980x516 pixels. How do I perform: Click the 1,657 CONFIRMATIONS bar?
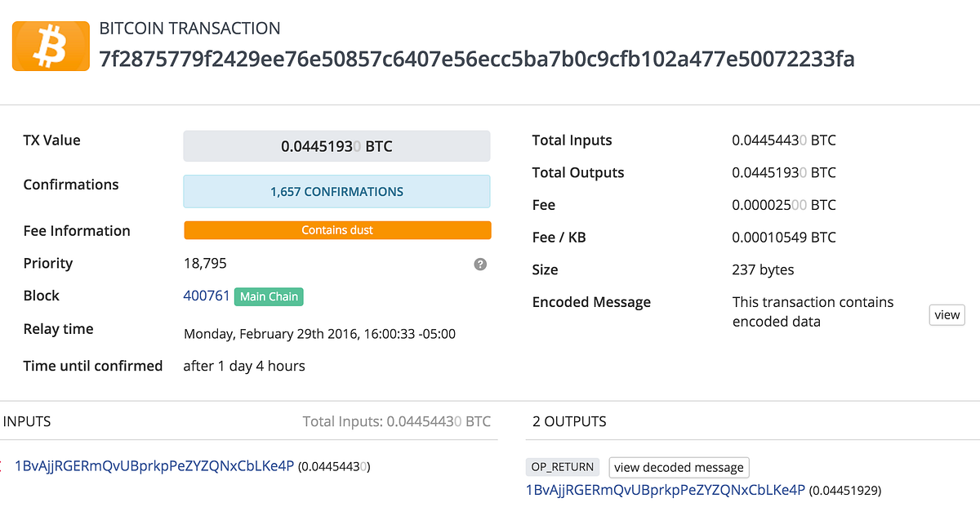(336, 191)
